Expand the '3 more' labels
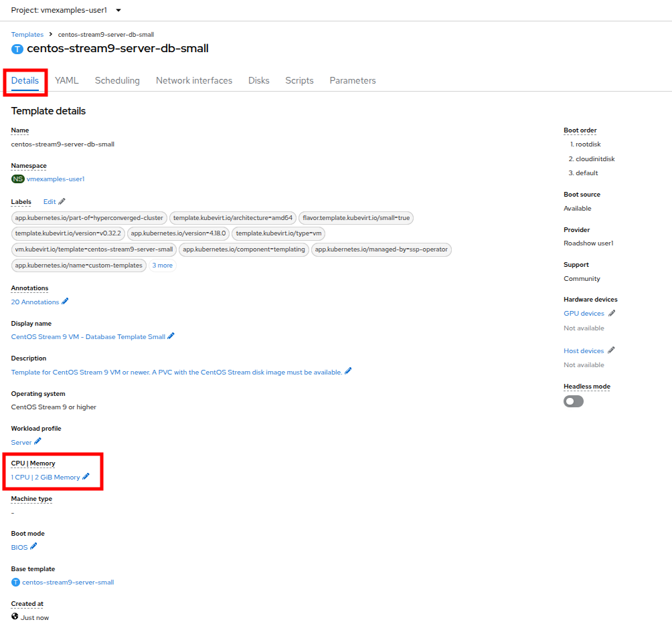This screenshot has height=628, width=672. coord(162,266)
